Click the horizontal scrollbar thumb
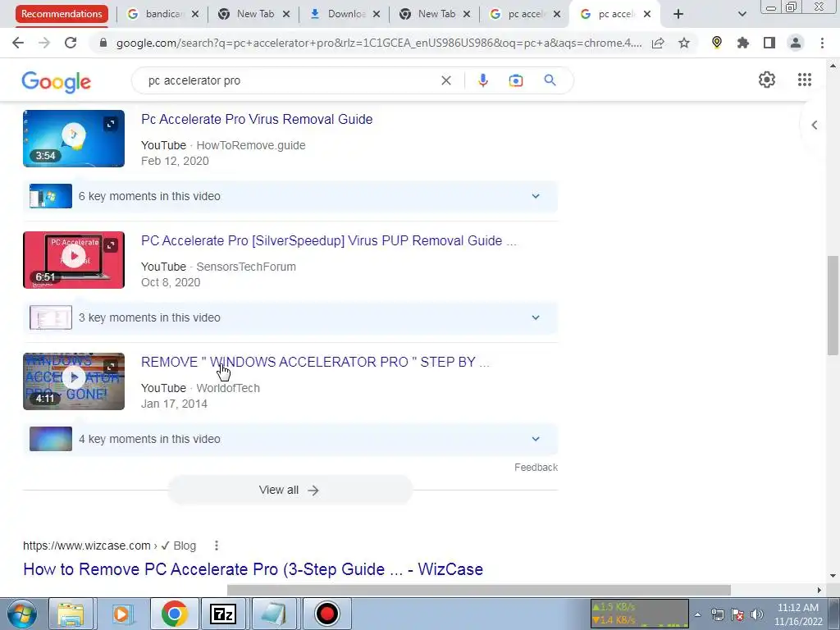This screenshot has width=840, height=630. (478, 590)
